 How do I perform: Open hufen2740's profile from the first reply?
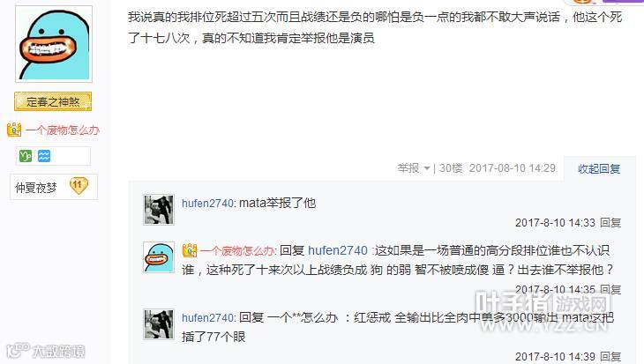(x=207, y=203)
